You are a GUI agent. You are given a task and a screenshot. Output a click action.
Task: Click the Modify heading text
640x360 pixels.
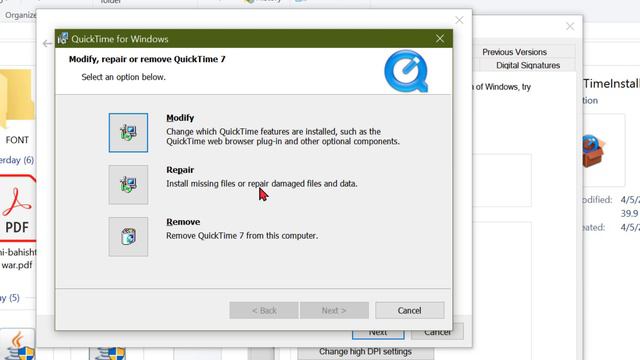[x=180, y=118]
